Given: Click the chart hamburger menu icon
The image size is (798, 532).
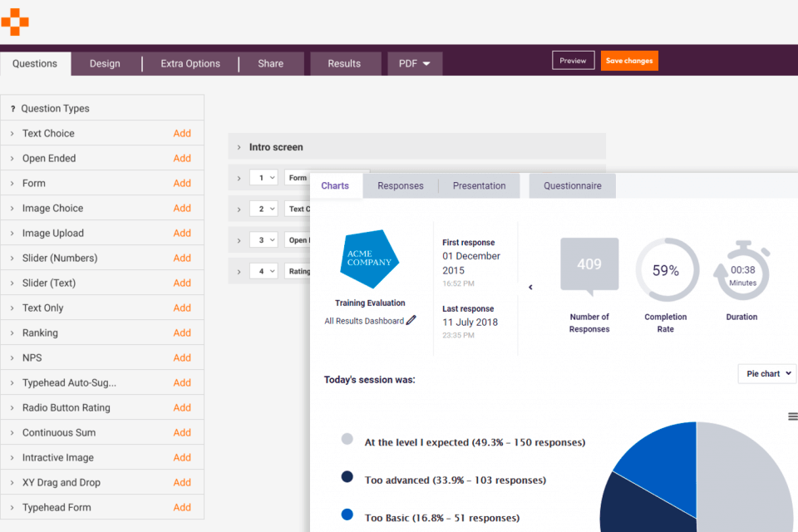Looking at the screenshot, I should pos(792,416).
